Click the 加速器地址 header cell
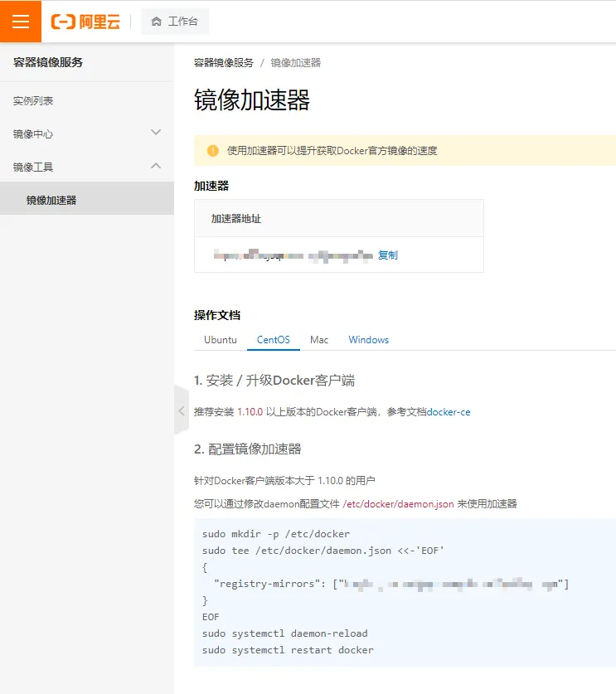 339,218
